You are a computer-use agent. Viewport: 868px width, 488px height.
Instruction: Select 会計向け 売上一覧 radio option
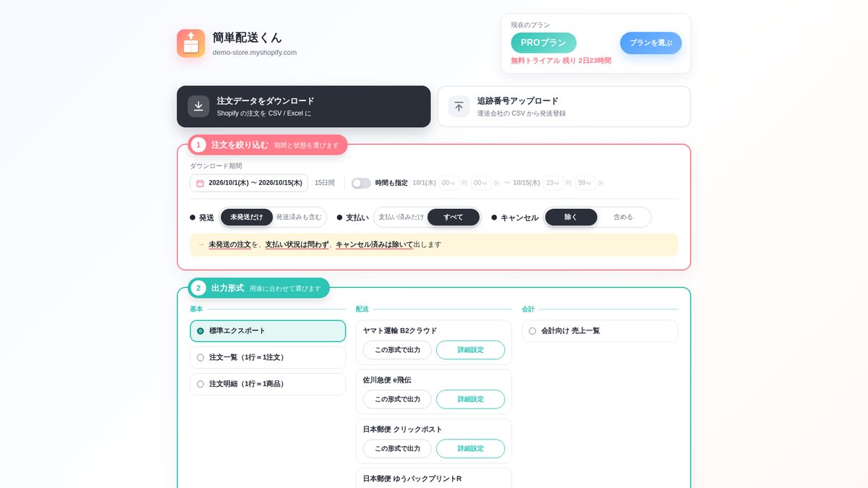point(600,331)
